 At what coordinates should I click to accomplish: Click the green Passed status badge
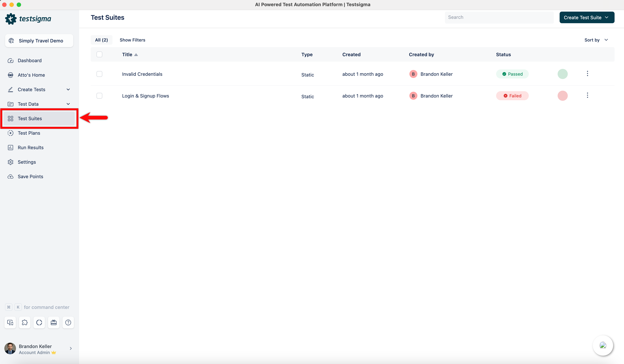coord(512,74)
